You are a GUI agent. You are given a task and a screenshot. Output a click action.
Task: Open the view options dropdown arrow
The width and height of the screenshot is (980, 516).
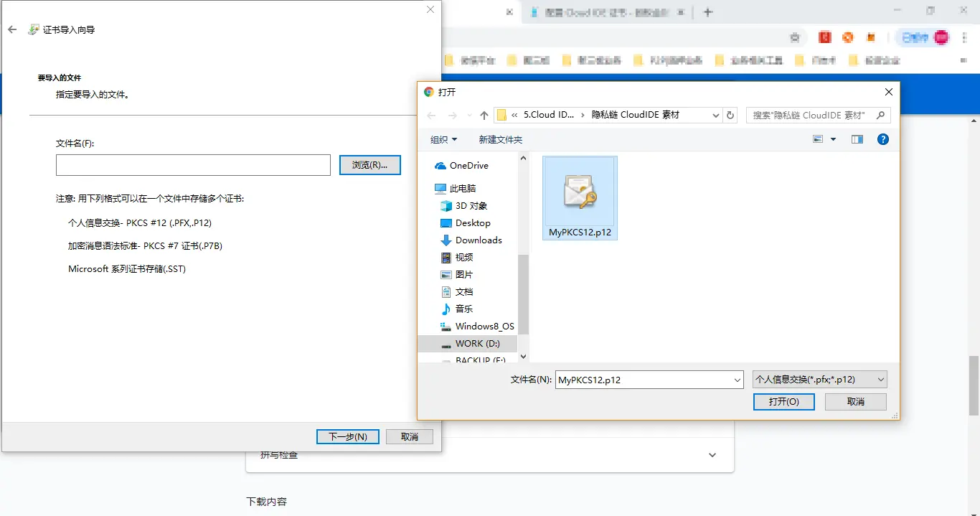(x=833, y=139)
